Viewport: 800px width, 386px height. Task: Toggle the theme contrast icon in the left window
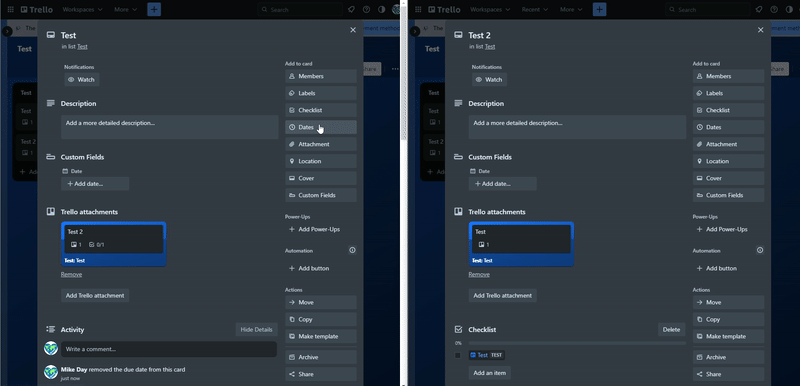click(x=381, y=10)
